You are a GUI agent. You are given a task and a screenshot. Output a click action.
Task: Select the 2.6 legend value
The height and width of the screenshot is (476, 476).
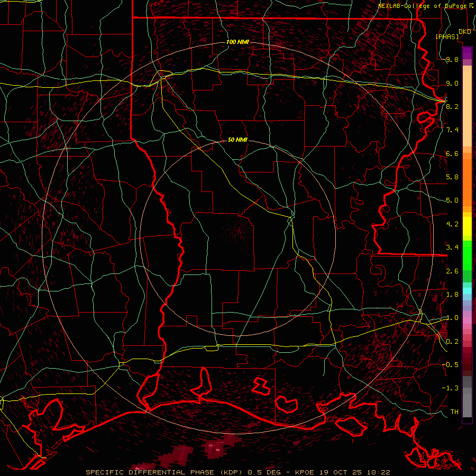[x=452, y=271]
